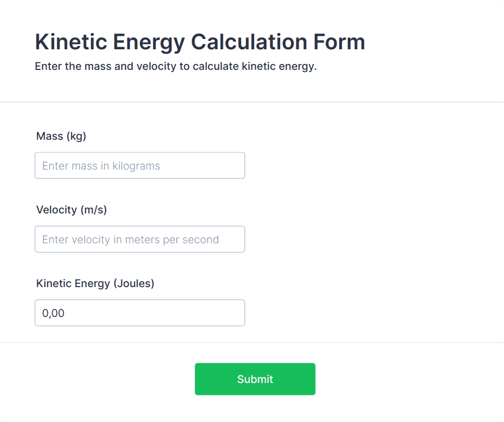Click the instruction subtitle under the heading

coord(176,67)
